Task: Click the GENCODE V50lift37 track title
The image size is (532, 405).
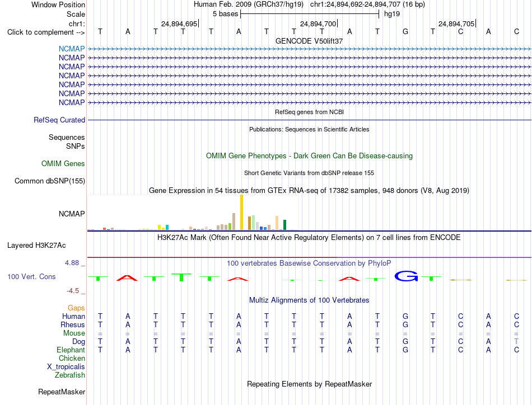Action: point(309,41)
